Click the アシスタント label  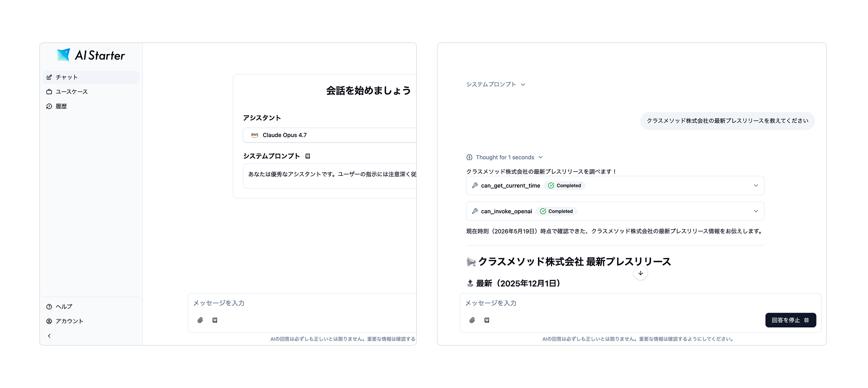coord(262,118)
